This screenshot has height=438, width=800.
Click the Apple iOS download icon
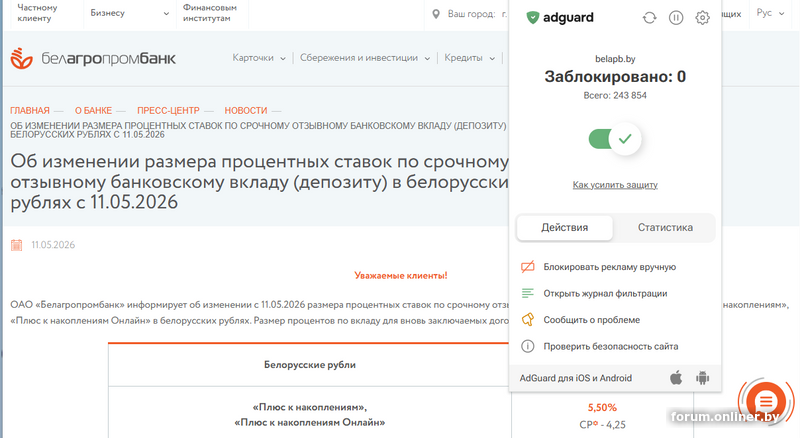(676, 378)
